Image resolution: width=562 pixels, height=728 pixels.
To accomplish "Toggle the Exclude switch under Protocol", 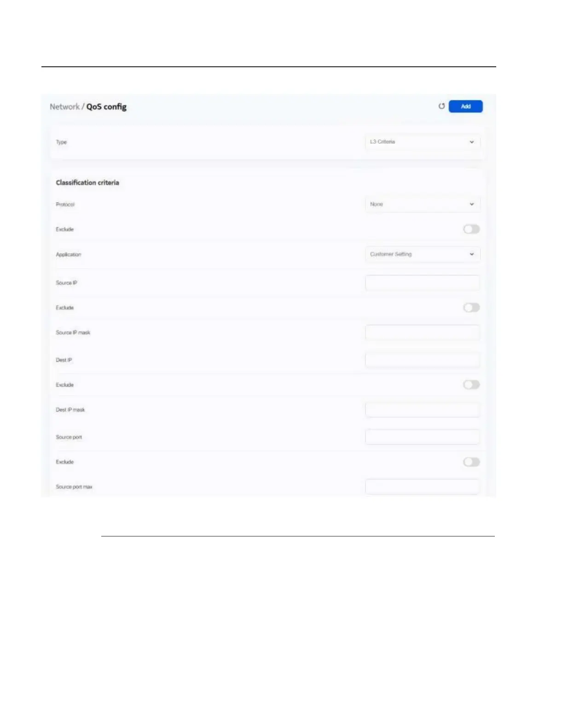I will click(x=471, y=229).
